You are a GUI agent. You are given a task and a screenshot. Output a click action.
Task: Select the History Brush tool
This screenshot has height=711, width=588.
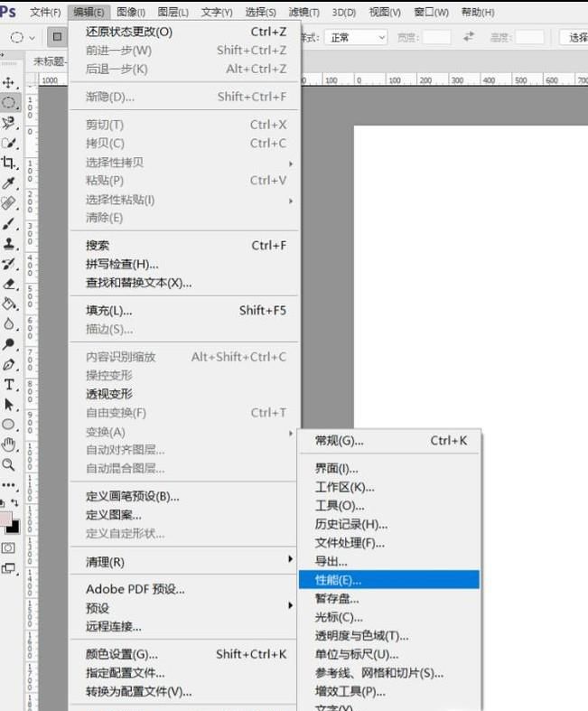[x=9, y=264]
